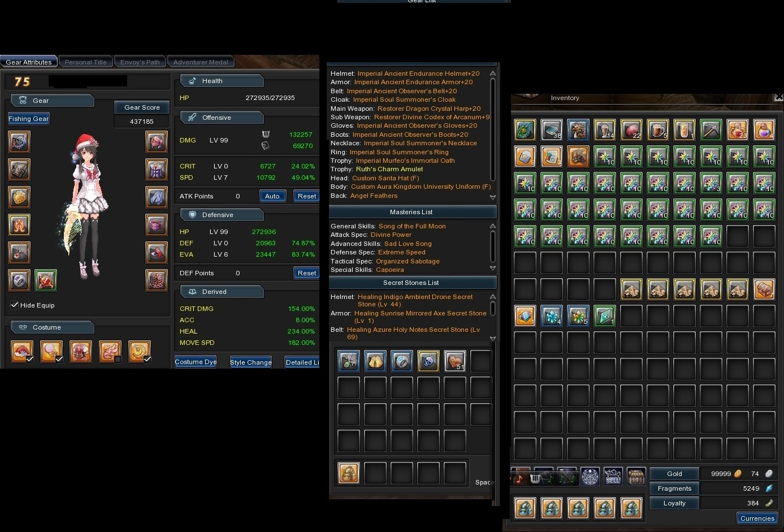The image size is (784, 532).
Task: Click the gear list scroll-up arrow
Action: (493, 73)
